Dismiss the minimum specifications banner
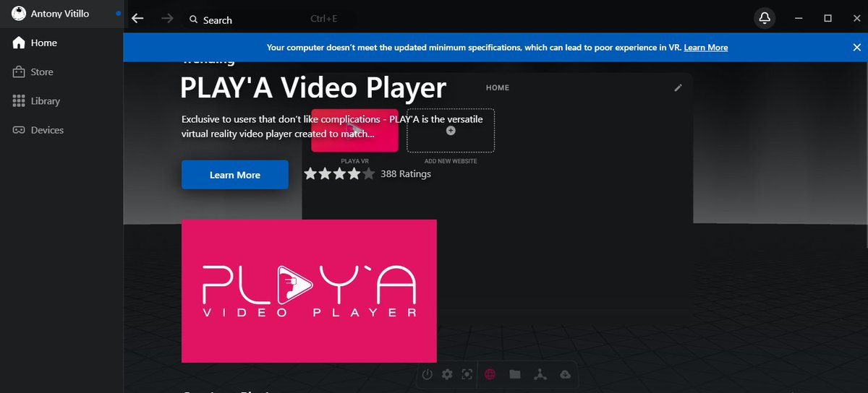This screenshot has height=393, width=868. tap(856, 47)
